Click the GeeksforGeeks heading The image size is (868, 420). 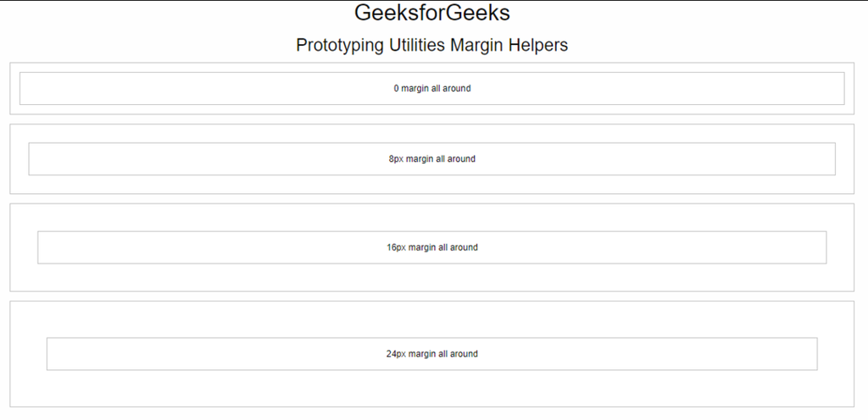431,13
